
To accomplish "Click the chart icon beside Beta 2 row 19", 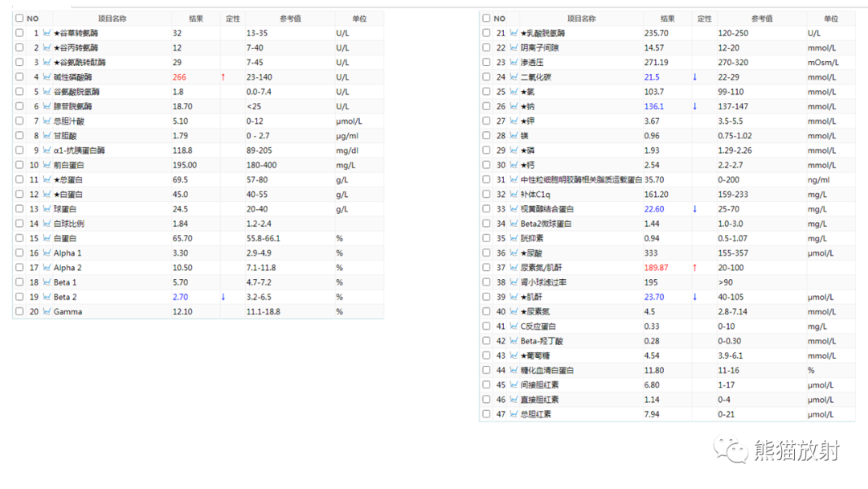I will pos(47,297).
